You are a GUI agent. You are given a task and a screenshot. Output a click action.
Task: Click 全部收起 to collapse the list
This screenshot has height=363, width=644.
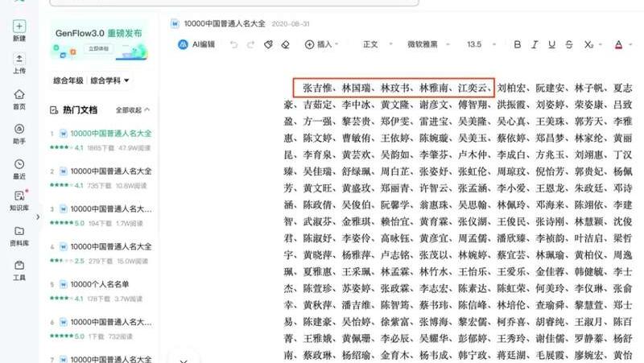[x=132, y=110]
